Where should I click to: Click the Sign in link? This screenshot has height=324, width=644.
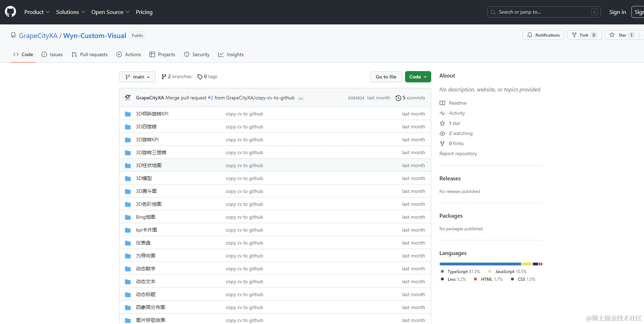(x=617, y=12)
